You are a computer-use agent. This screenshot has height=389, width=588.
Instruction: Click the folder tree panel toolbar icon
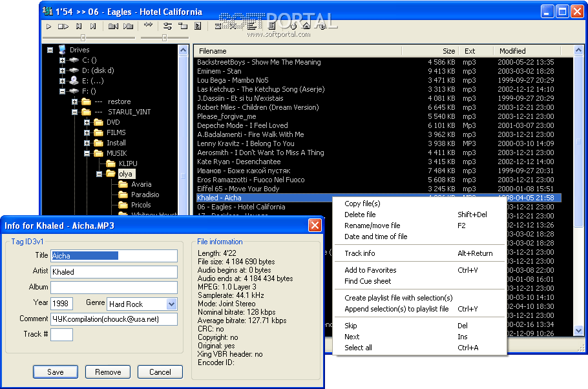click(183, 26)
